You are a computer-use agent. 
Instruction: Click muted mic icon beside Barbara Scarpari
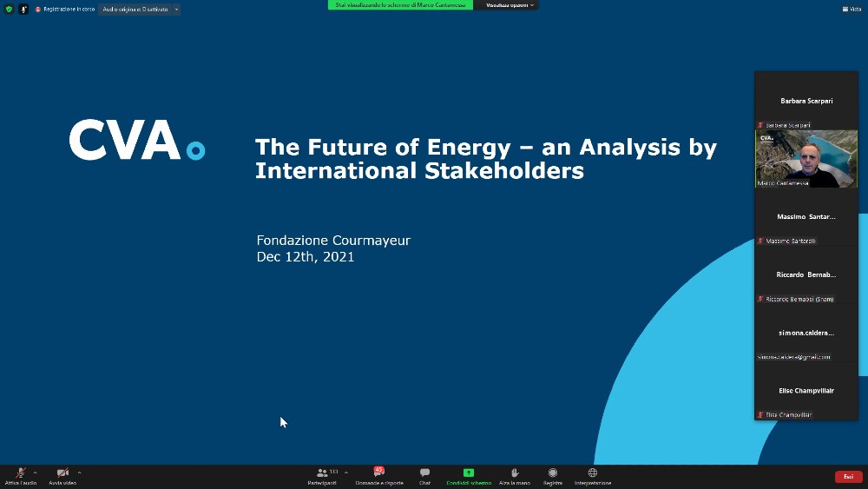tap(760, 125)
